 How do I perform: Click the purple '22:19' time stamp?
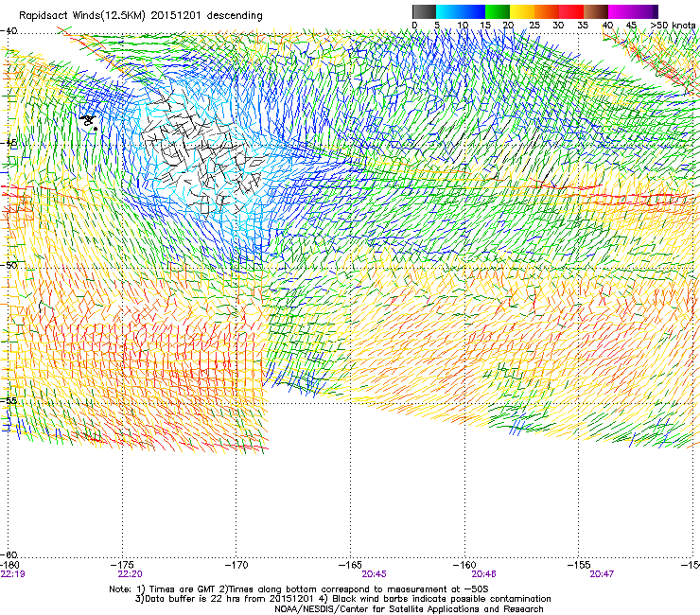13,574
